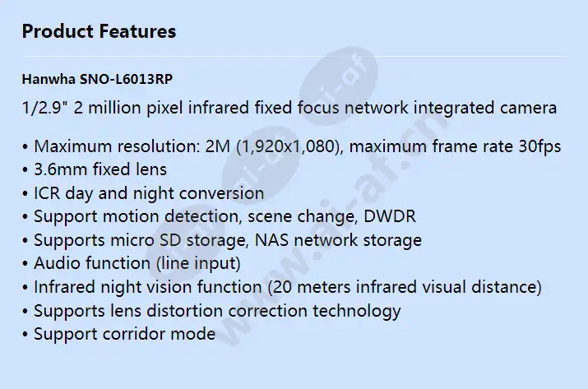
Task: Click Infrared night vision function line
Action: [282, 287]
